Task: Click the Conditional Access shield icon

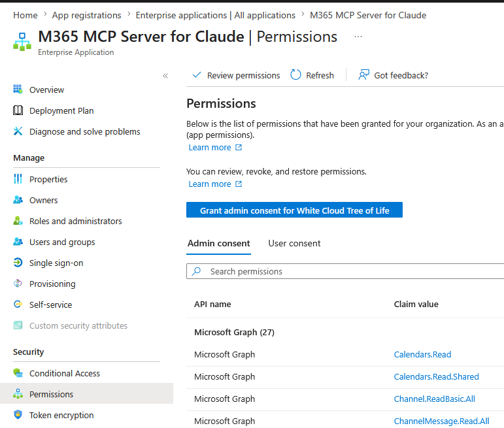Action: point(18,373)
